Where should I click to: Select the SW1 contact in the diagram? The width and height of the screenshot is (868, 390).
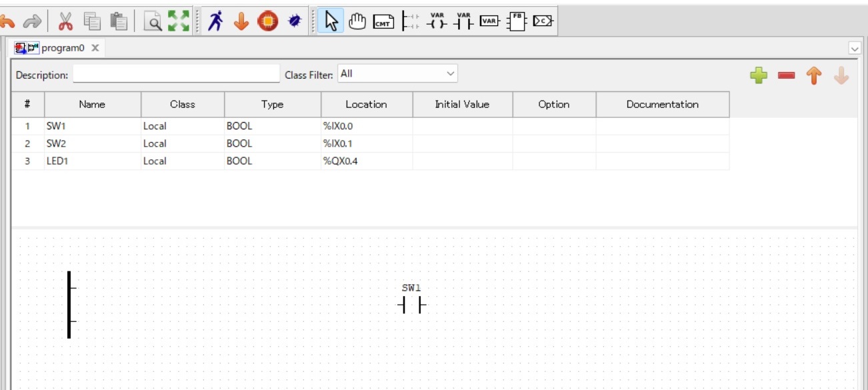coord(411,306)
